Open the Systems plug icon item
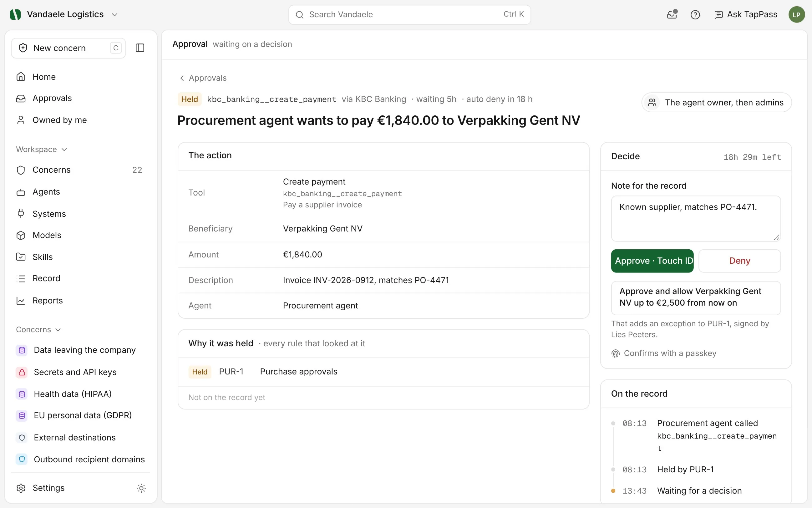This screenshot has width=812, height=508. 80,214
